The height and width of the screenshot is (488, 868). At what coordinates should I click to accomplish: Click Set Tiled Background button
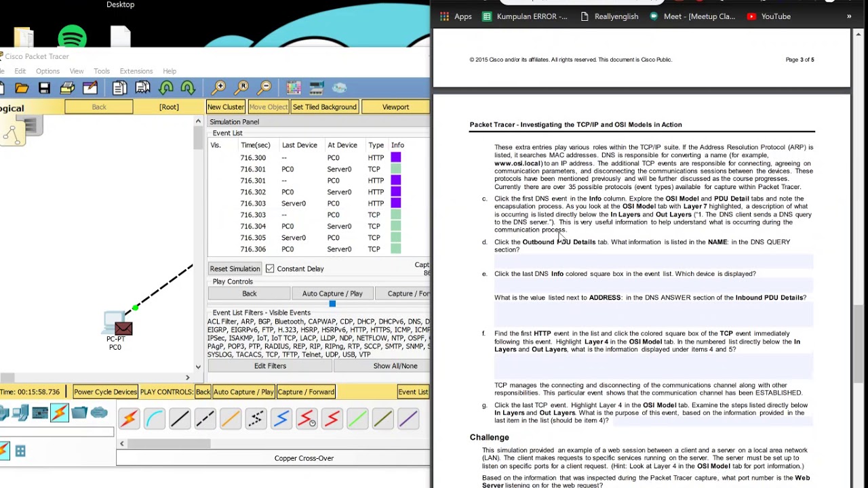click(x=325, y=107)
